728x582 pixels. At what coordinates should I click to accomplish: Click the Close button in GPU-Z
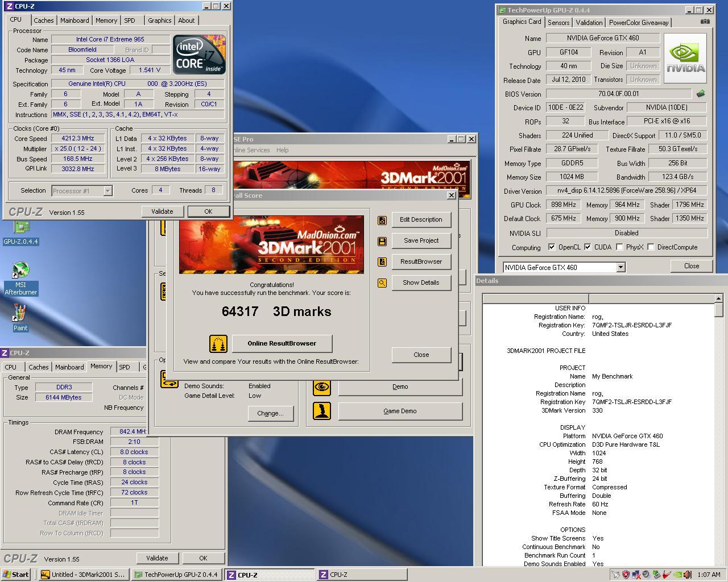coord(691,266)
